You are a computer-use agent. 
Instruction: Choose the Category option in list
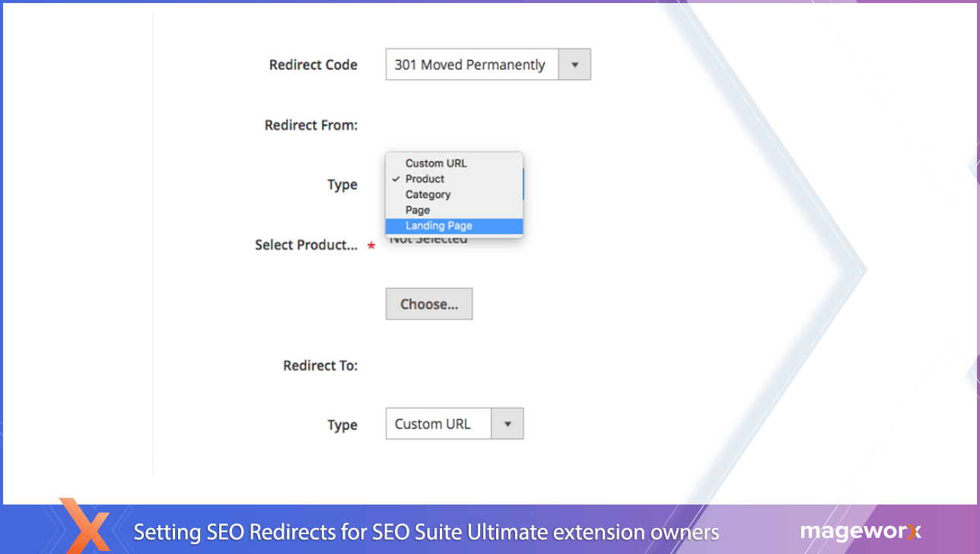(428, 195)
